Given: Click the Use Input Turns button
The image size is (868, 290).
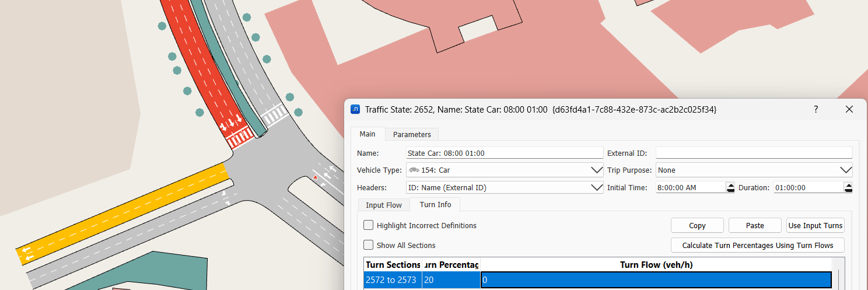Looking at the screenshot, I should [815, 225].
